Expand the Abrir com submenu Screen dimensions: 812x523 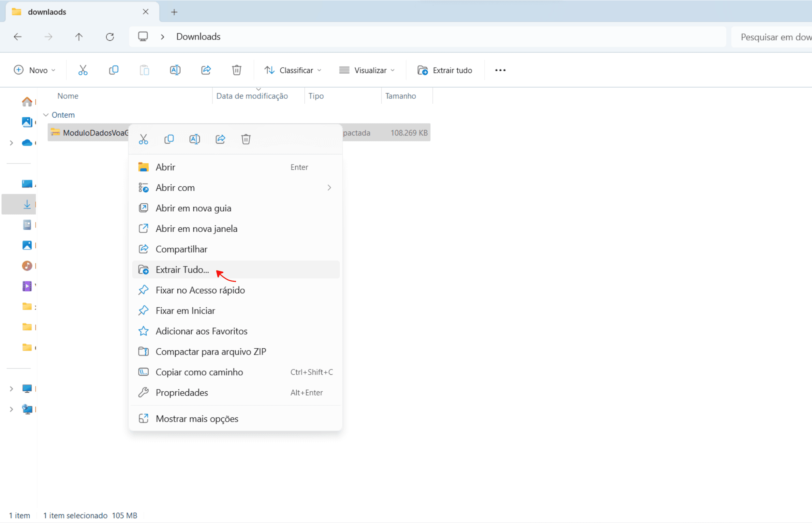[x=329, y=187]
